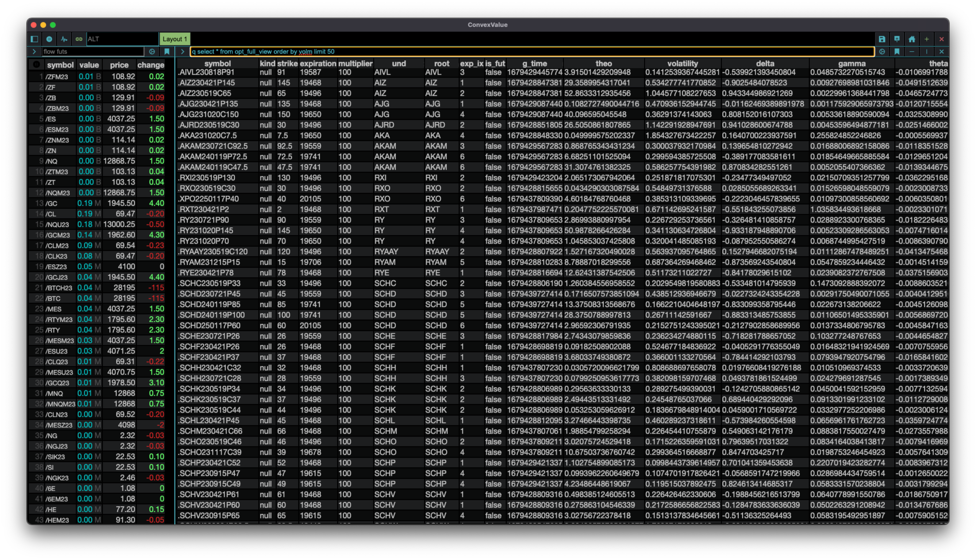Add new layout with green plus
The width and height of the screenshot is (976, 560).
pyautogui.click(x=927, y=39)
